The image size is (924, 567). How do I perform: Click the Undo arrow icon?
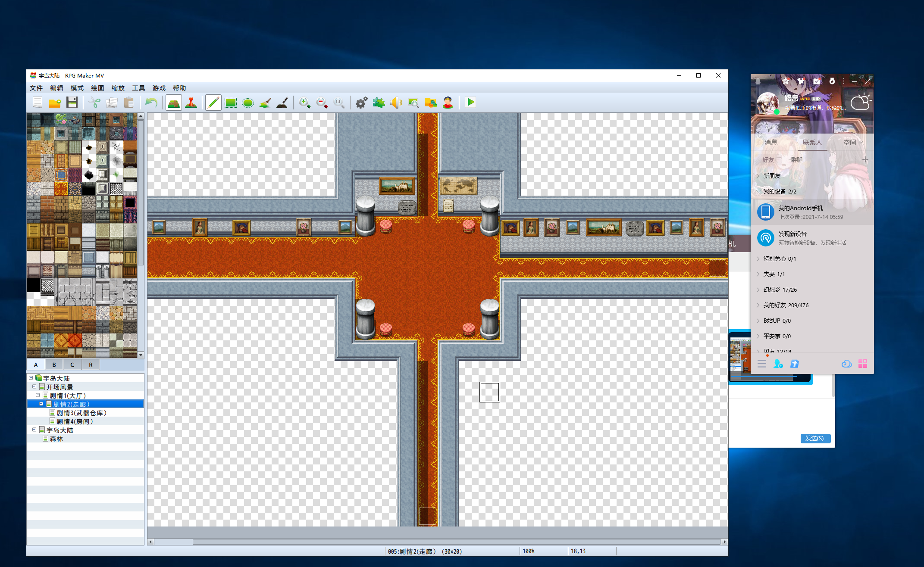pyautogui.click(x=151, y=103)
